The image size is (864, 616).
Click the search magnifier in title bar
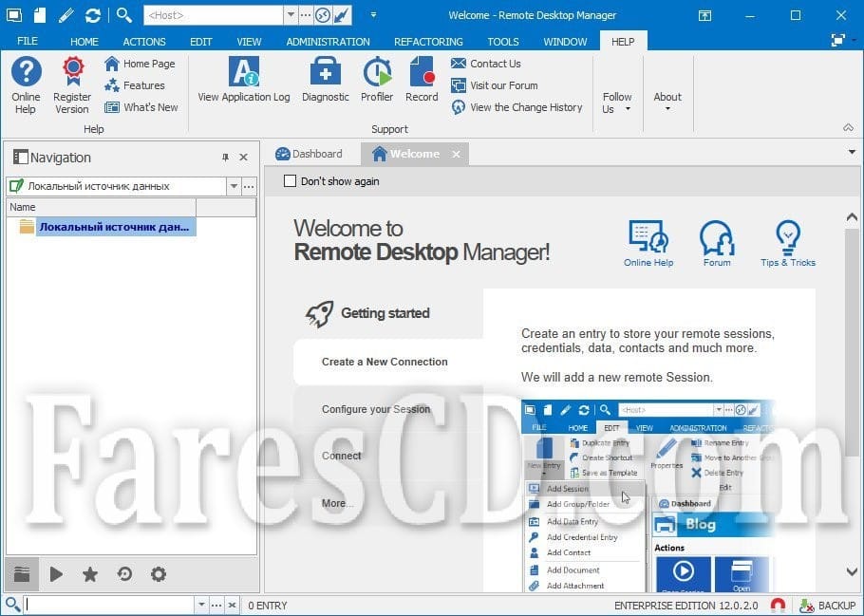point(124,15)
